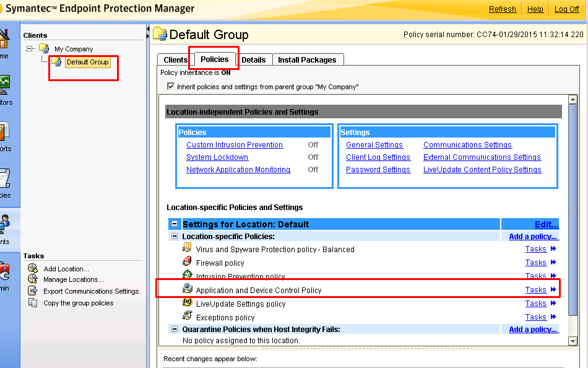
Task: Click the Manage Locations task icon
Action: coord(32,280)
